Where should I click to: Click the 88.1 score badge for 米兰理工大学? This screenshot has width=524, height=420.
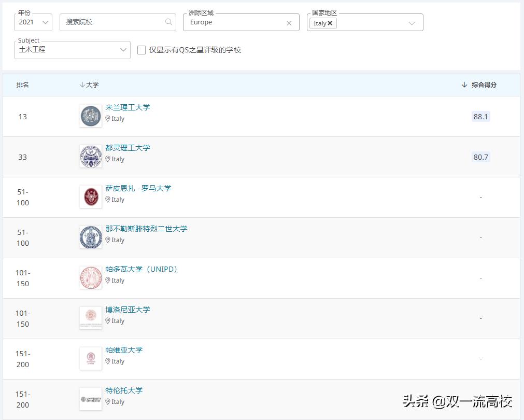click(x=480, y=116)
